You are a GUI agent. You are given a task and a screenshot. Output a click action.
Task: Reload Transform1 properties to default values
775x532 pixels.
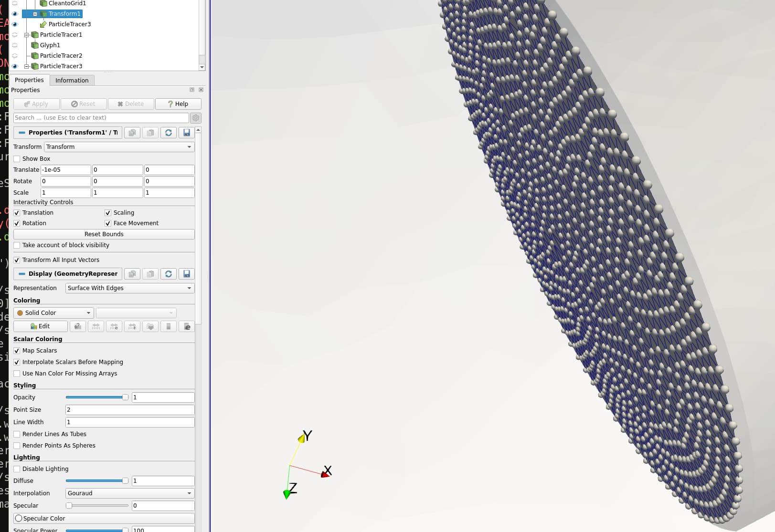tap(169, 133)
